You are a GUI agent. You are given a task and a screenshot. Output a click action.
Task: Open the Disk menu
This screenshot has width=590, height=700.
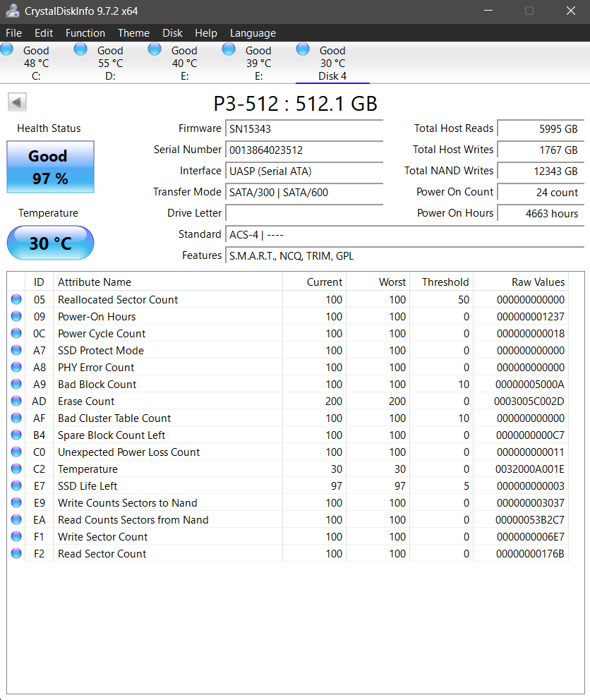click(x=172, y=33)
